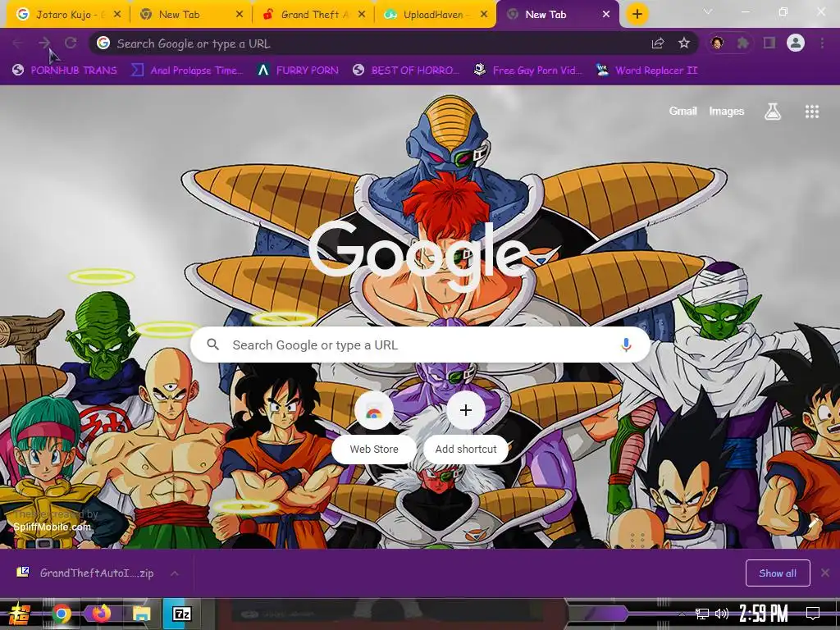Open the Search Labs flask icon
Image resolution: width=840 pixels, height=630 pixels.
(773, 112)
